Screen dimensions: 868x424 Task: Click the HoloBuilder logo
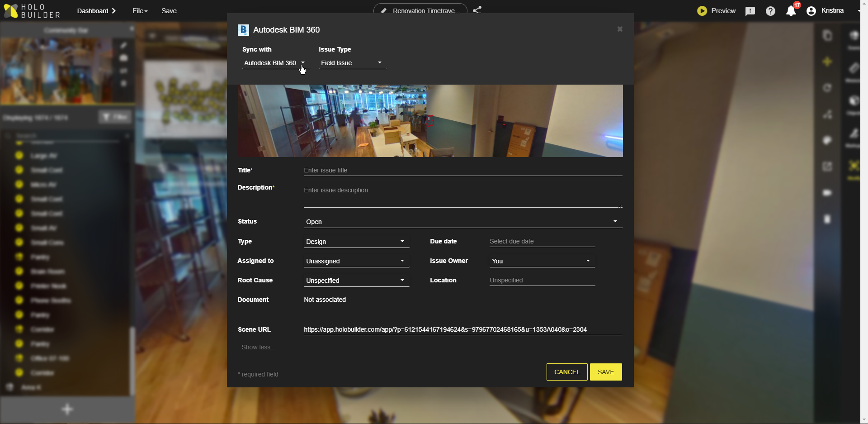point(32,11)
